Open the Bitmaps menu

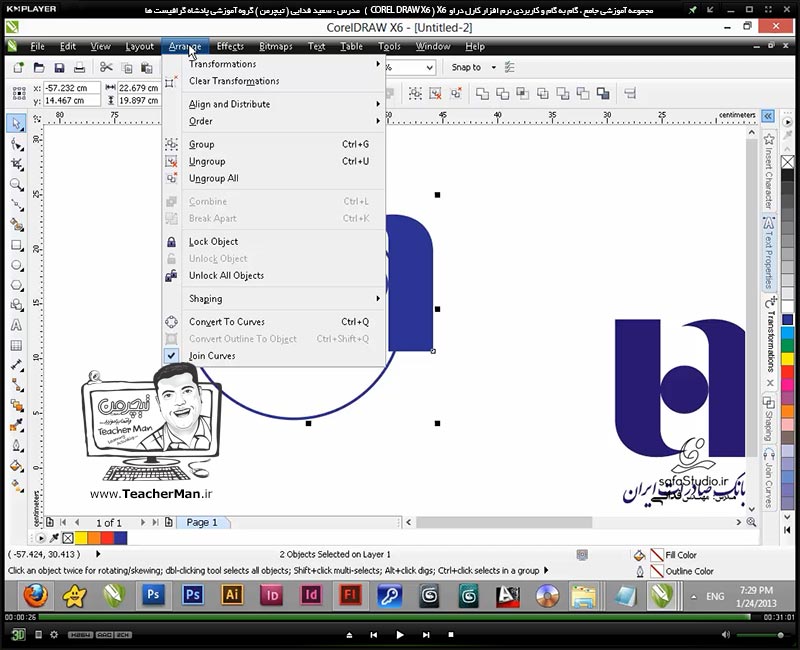pyautogui.click(x=276, y=46)
